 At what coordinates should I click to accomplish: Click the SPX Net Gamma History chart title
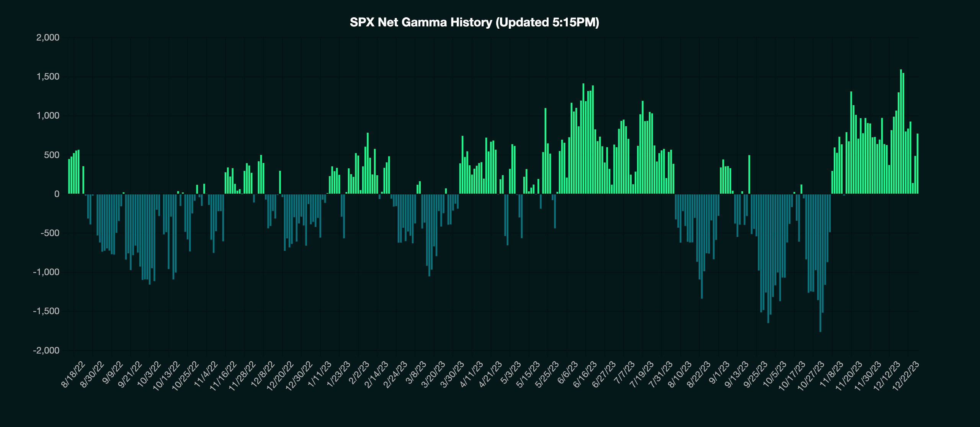click(x=474, y=22)
